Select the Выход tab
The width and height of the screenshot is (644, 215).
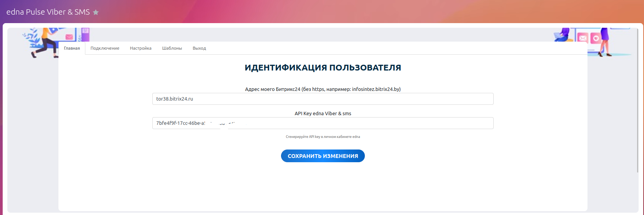click(x=199, y=48)
